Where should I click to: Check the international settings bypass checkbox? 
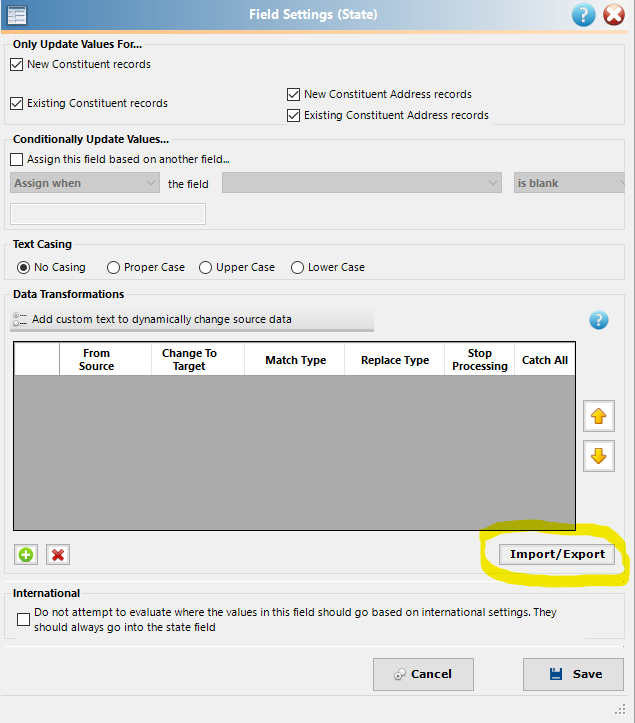click(x=23, y=619)
